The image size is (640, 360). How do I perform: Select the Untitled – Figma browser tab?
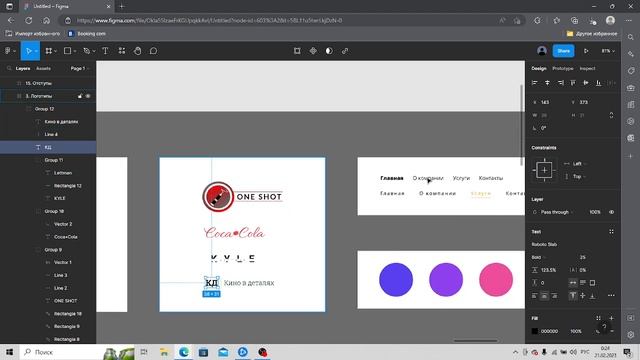(x=67, y=7)
